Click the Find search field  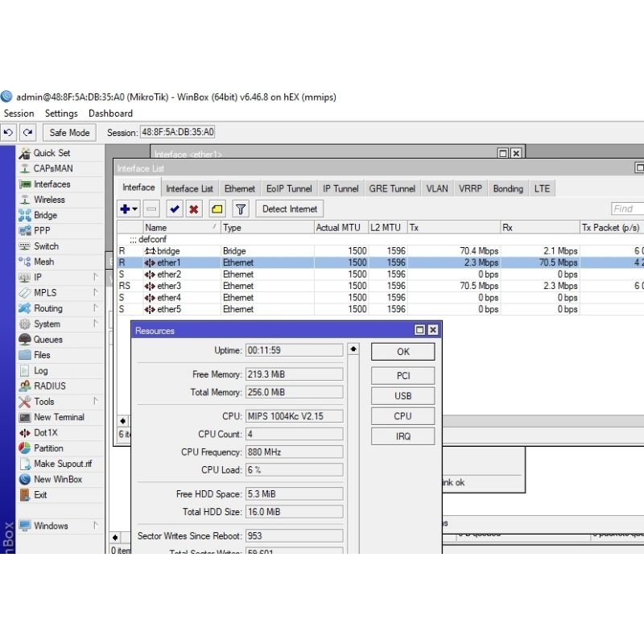tap(628, 208)
